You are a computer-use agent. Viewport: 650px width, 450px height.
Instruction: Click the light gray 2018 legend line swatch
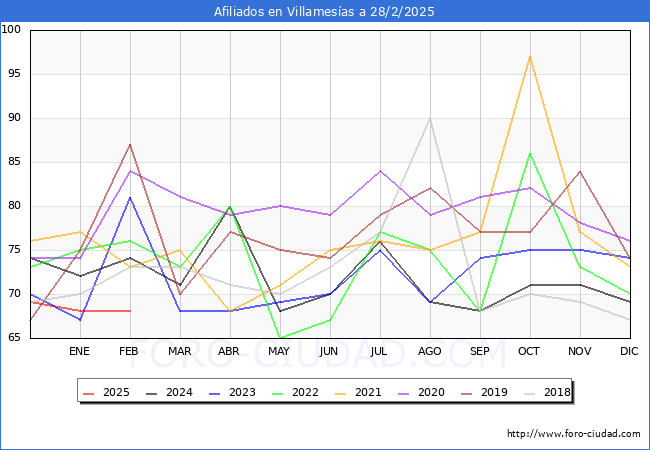point(530,393)
